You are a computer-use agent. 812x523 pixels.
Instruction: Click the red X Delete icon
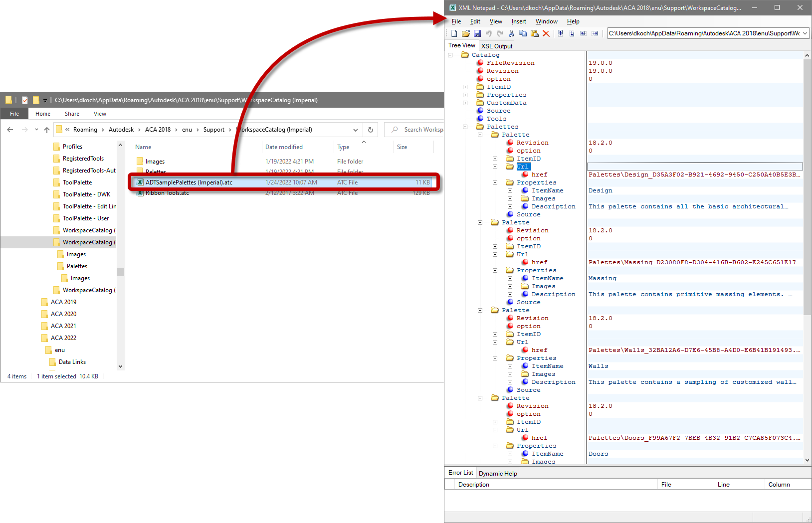(x=546, y=33)
